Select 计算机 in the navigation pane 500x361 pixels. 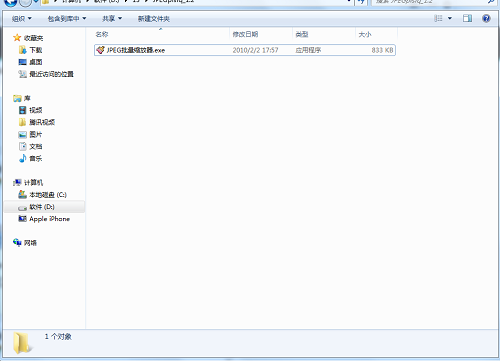28,182
